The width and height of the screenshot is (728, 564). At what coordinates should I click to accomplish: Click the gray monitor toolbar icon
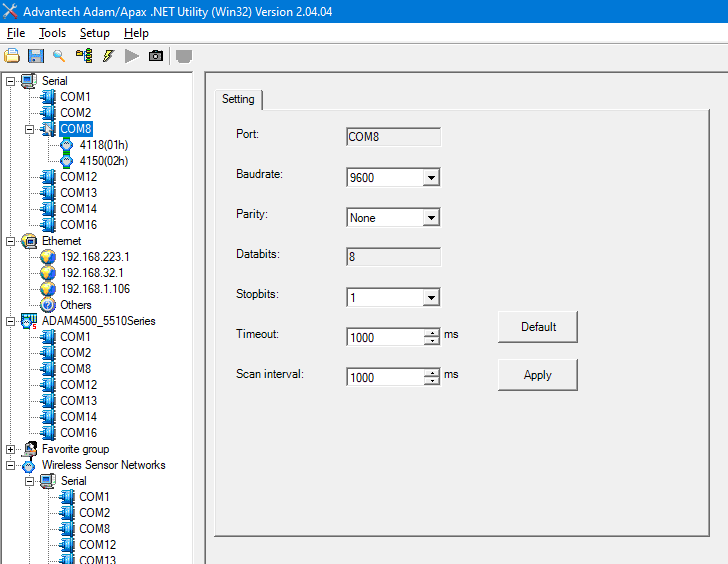(184, 56)
